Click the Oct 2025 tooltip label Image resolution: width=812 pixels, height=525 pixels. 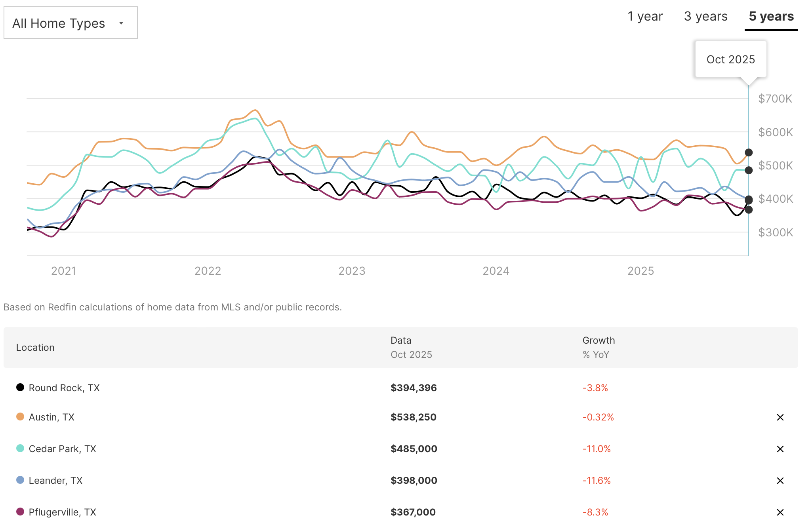pos(730,59)
